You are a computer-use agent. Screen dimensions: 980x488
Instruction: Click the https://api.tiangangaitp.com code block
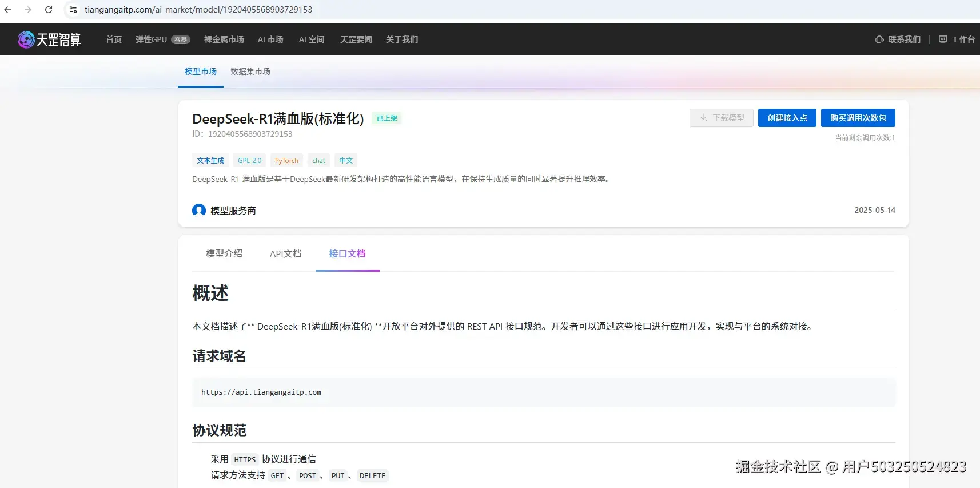coord(544,392)
